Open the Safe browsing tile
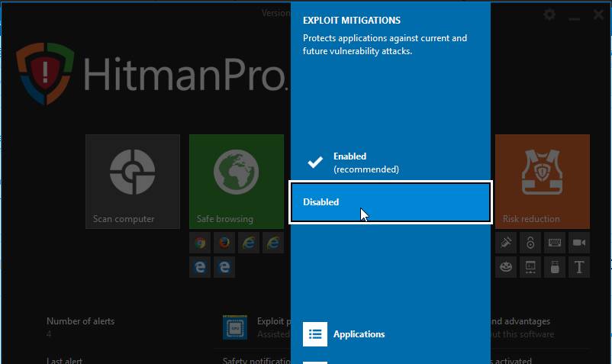The width and height of the screenshot is (612, 364). point(237,182)
